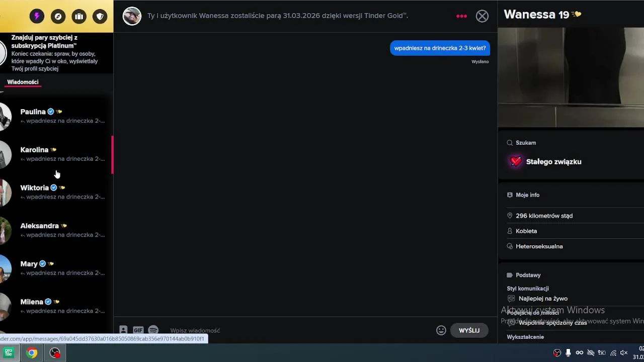Open conversation with Karolina
Viewport: 644px width, 362px height.
[x=55, y=154]
